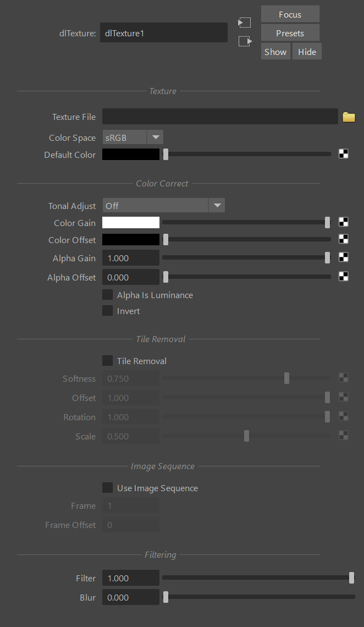Open the Color Space sRGB dropdown
Viewport: 364px width, 627px height.
pyautogui.click(x=133, y=137)
